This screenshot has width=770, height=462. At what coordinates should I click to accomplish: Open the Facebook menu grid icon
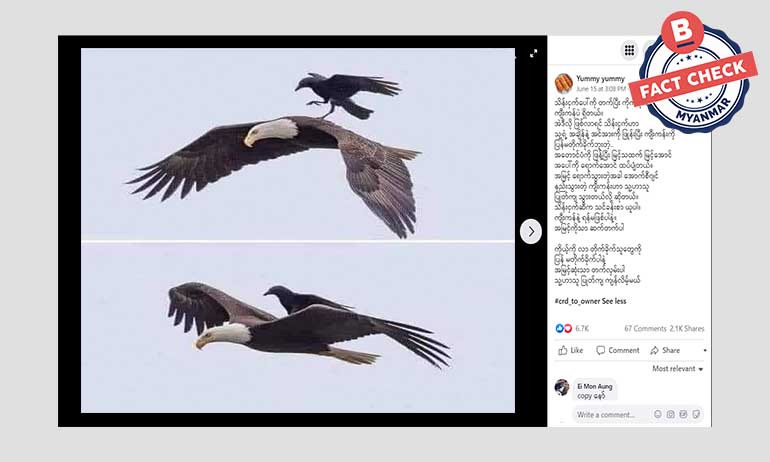tap(630, 50)
